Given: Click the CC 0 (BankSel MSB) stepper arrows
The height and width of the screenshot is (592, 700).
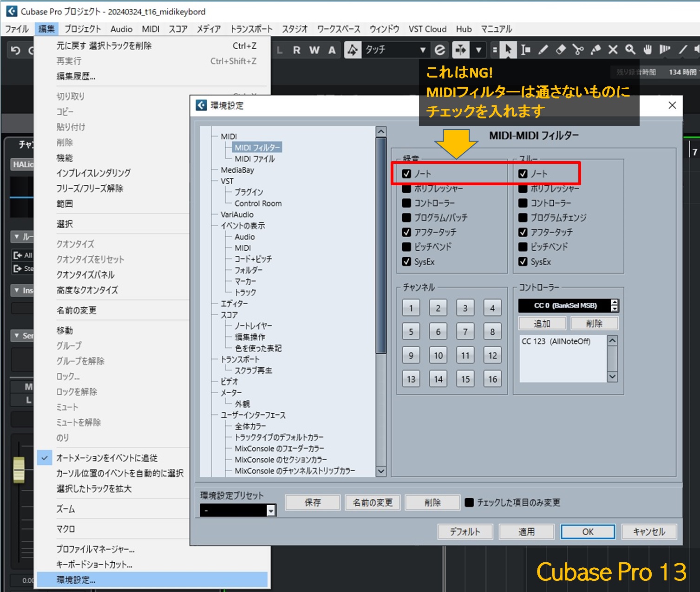Looking at the screenshot, I should click(x=615, y=306).
